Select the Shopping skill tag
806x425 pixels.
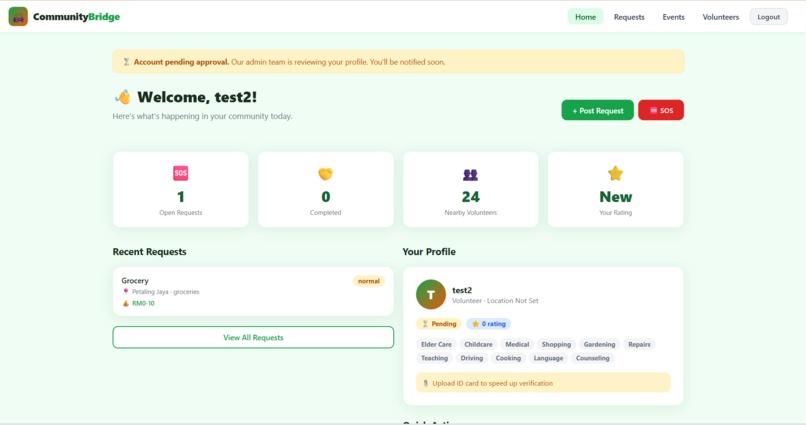tap(556, 344)
